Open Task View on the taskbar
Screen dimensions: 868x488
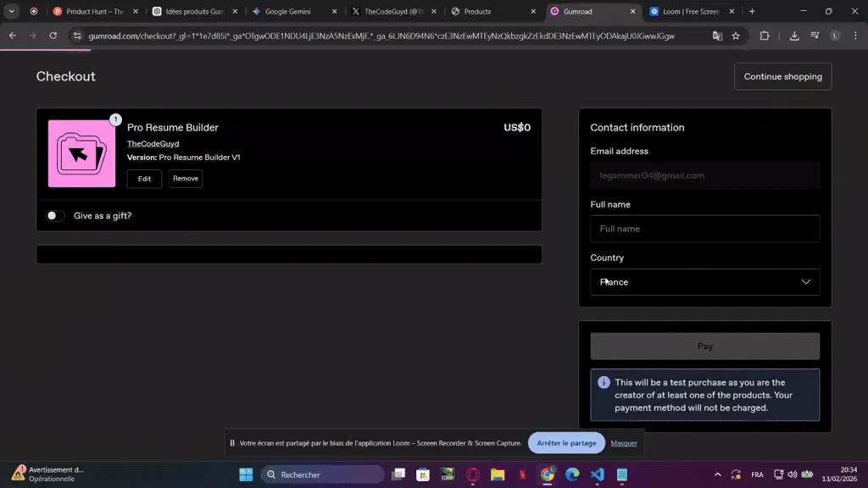point(398,474)
